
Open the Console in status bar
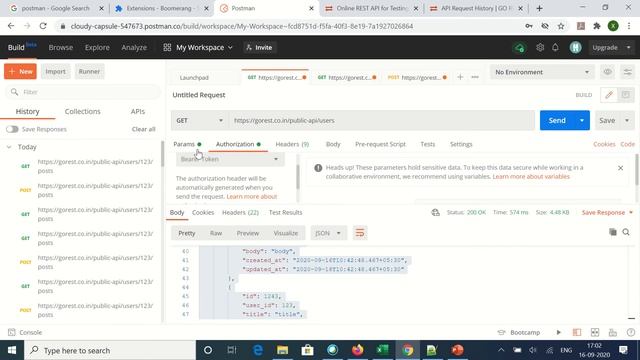[x=25, y=332]
